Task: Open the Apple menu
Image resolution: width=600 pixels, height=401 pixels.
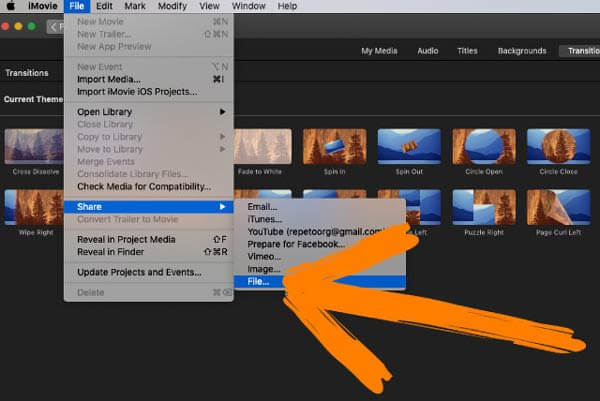Action: pyautogui.click(x=10, y=6)
